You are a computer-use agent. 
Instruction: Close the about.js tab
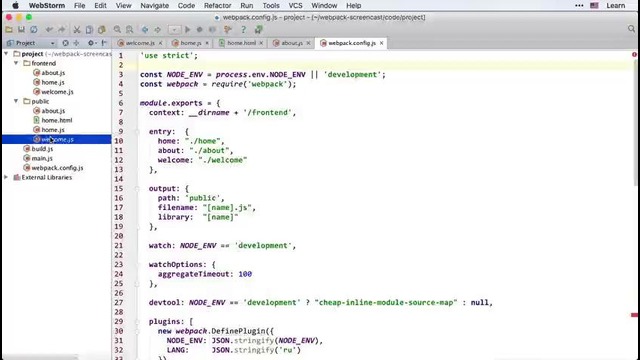point(308,43)
